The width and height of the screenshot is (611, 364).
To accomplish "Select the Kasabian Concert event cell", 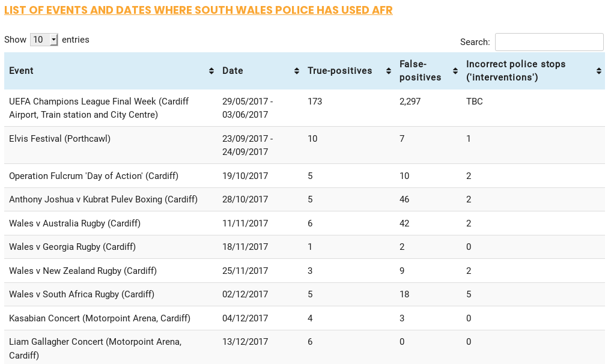I will 111,318.
